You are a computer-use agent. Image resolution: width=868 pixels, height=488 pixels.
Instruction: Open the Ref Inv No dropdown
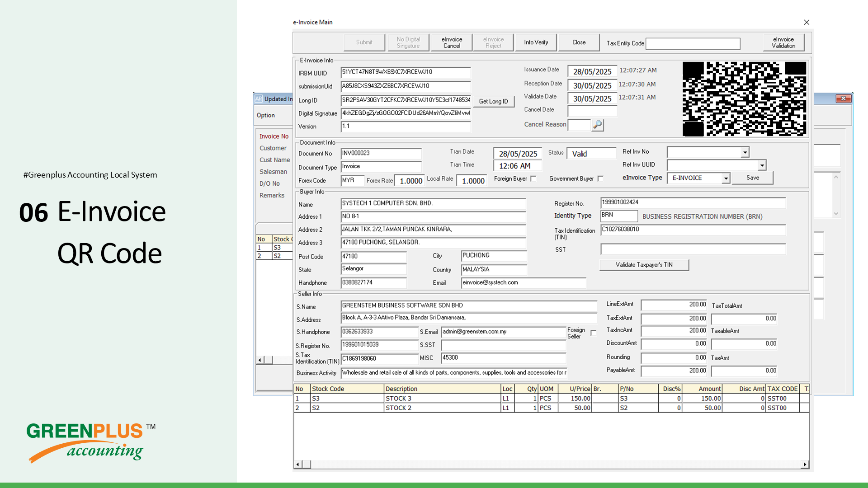pyautogui.click(x=745, y=152)
